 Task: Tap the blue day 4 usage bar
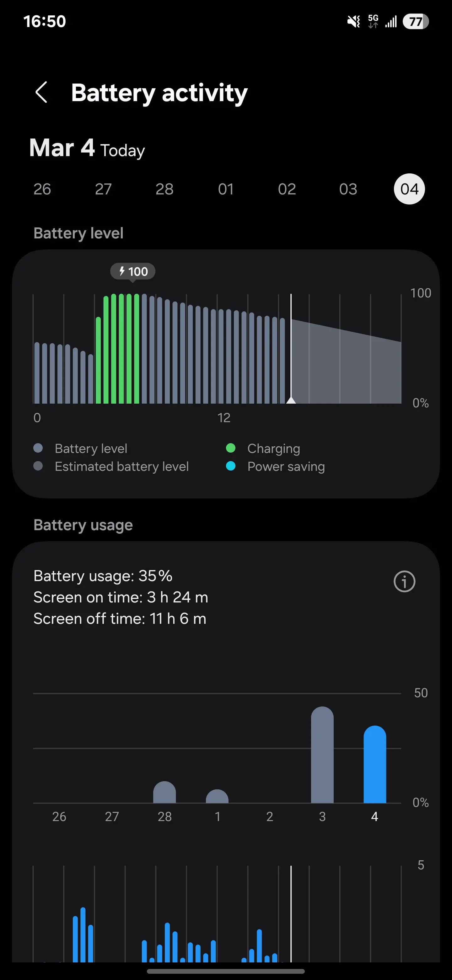(x=375, y=764)
